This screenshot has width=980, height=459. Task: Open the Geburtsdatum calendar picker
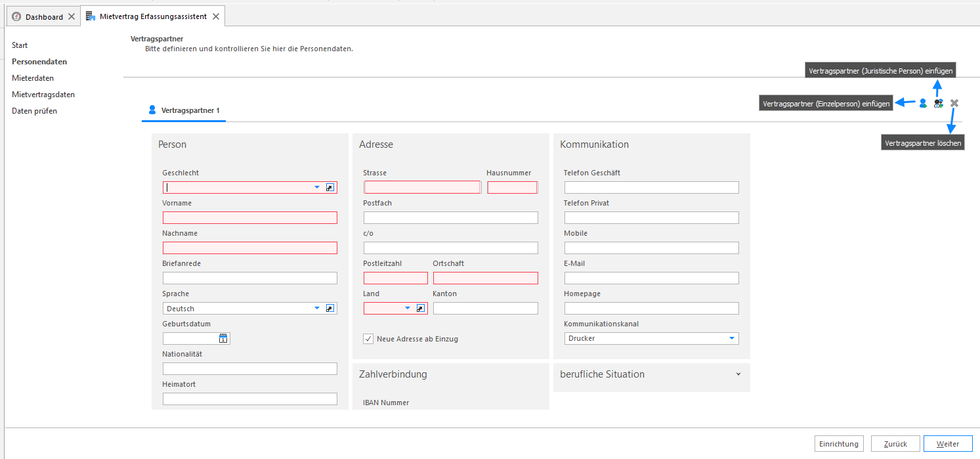tap(223, 338)
